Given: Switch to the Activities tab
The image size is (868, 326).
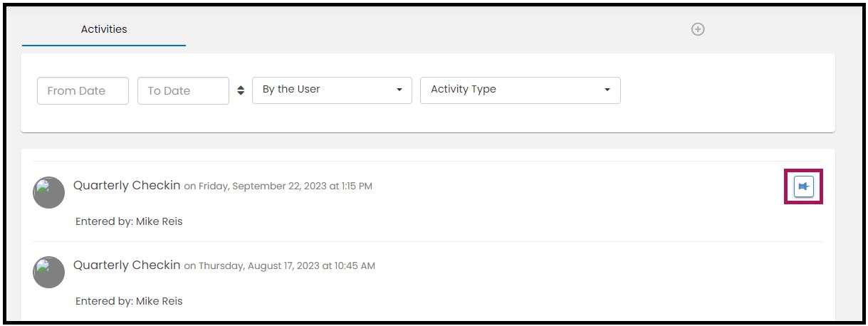Looking at the screenshot, I should coord(104,30).
